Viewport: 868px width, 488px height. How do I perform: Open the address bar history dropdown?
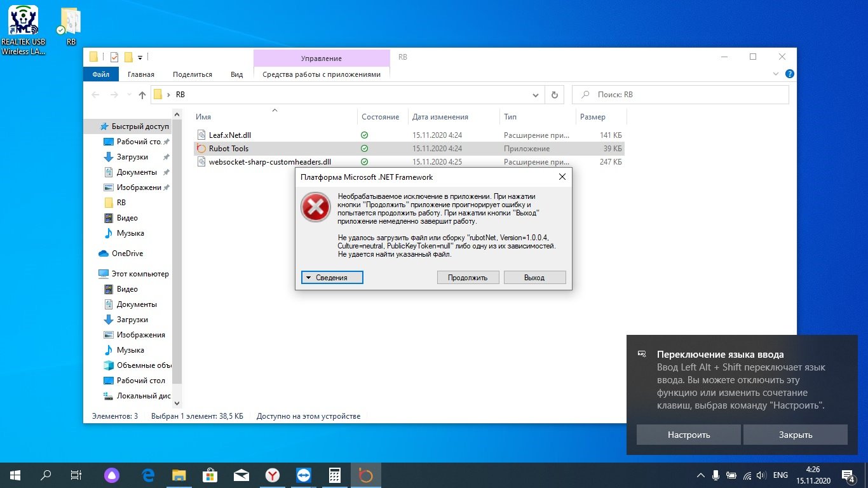click(x=536, y=95)
